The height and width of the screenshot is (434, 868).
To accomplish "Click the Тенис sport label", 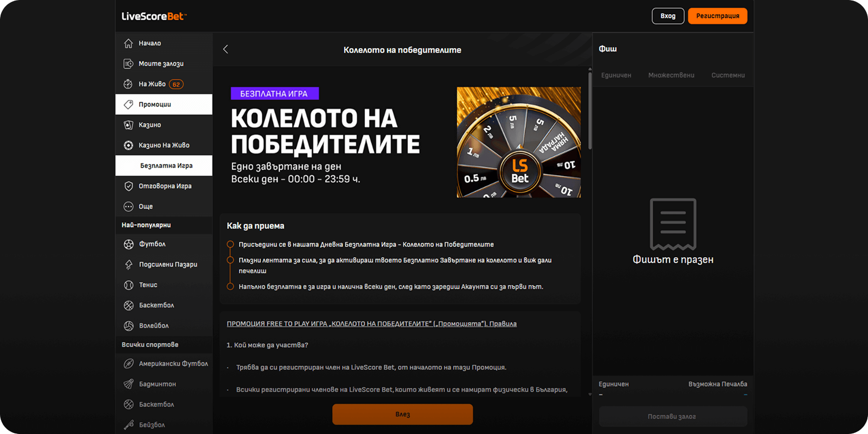I will pos(148,285).
